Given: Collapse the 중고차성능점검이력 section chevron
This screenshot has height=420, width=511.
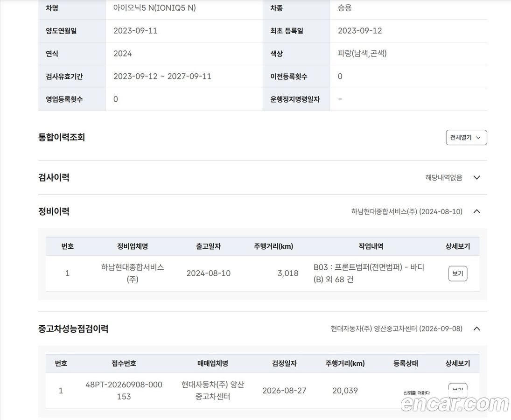Looking at the screenshot, I should tap(476, 329).
